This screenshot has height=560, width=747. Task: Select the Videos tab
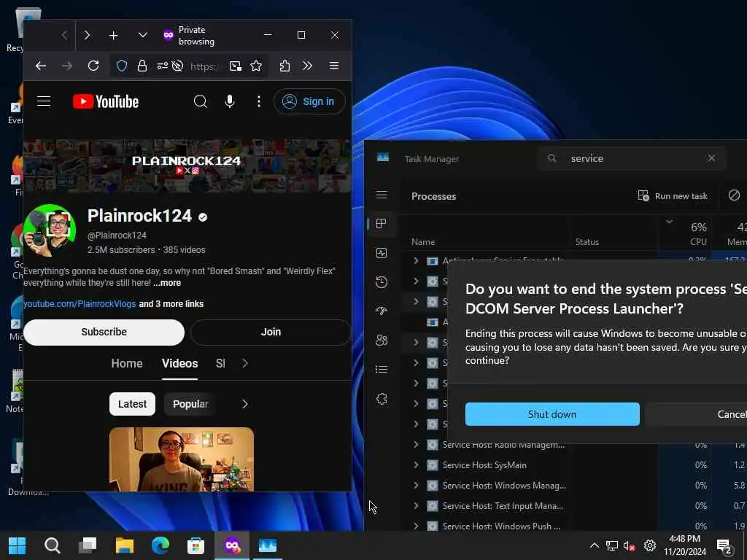[179, 363]
